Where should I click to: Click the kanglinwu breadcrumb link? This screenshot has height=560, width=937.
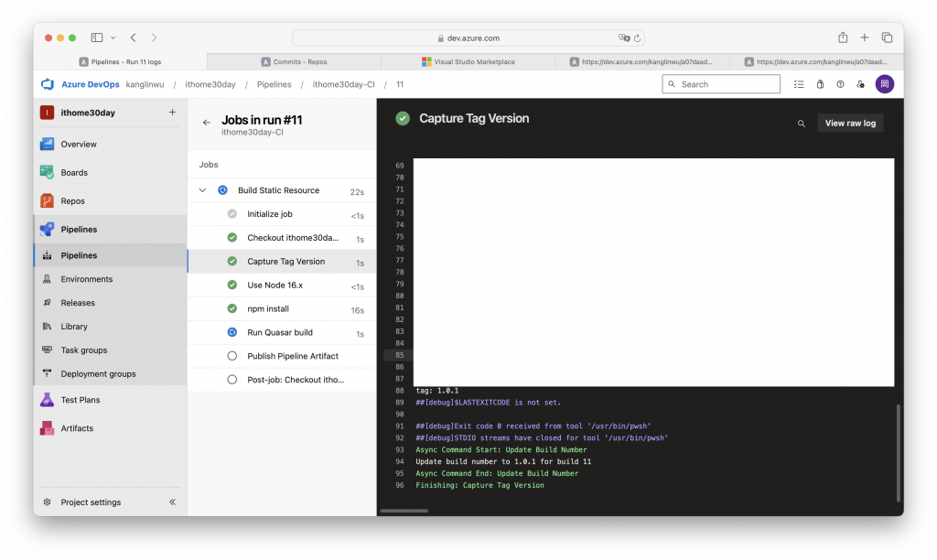145,84
